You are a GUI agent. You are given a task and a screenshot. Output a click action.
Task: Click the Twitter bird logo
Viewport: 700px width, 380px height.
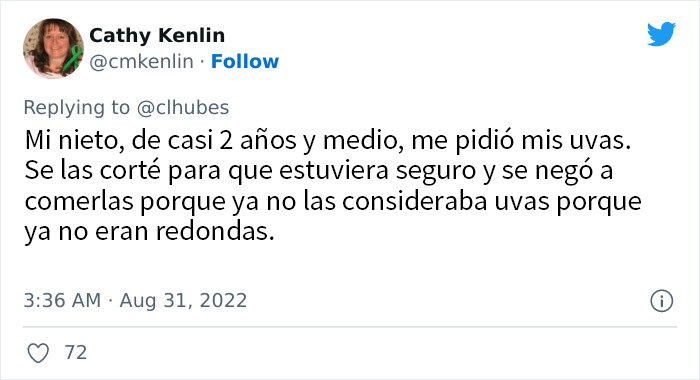click(x=661, y=33)
